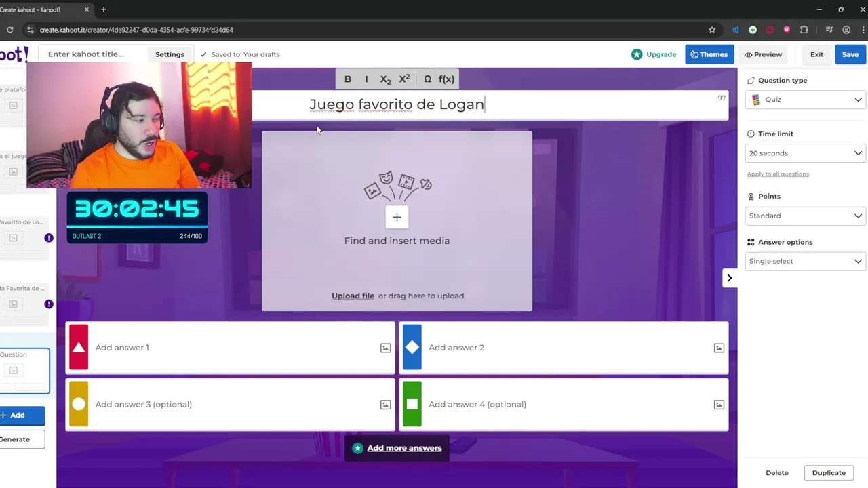Apply bold formatting to question text
Screen dimensions: 868x488
(348, 79)
